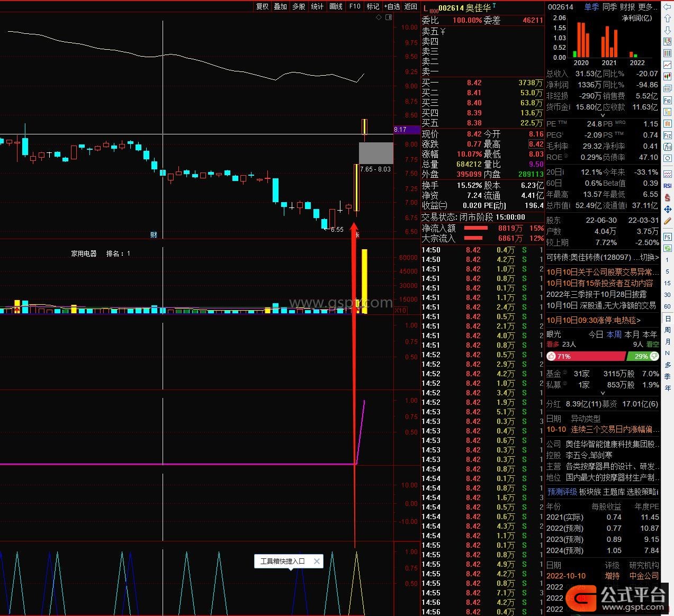Open the 多股 multi-stock view
674x616 pixels.
coord(299,6)
